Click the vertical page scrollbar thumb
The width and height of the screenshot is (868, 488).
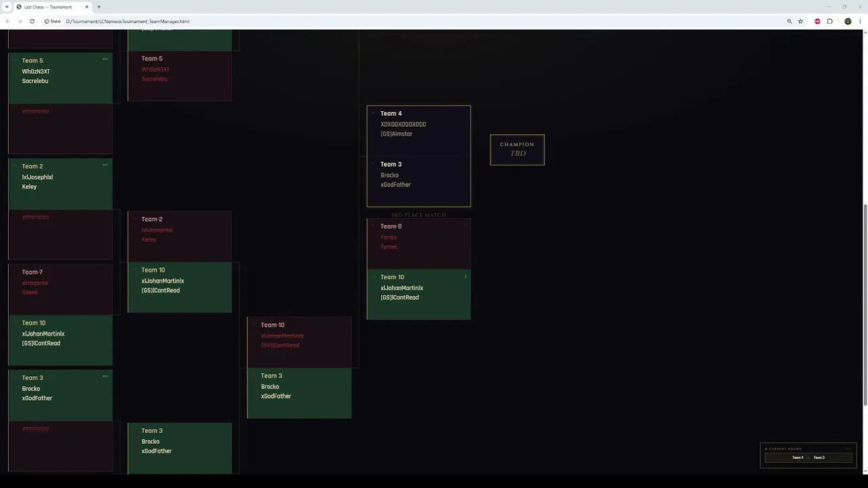[x=865, y=305]
